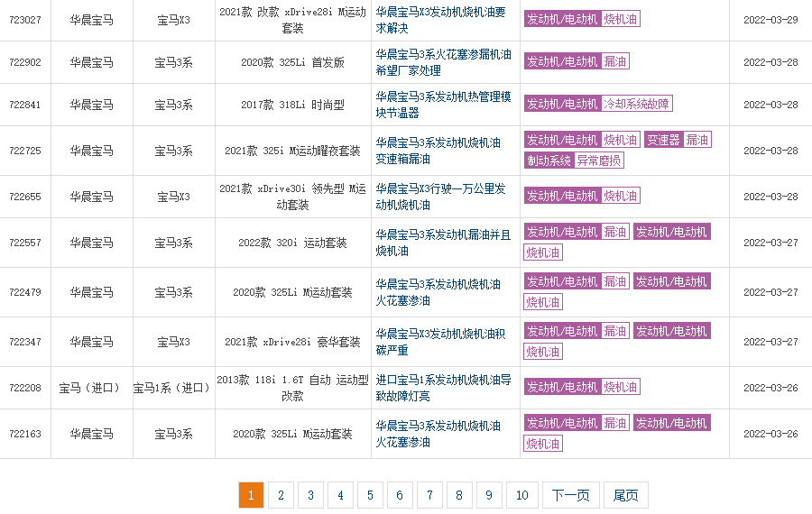Open complaint 722163 title about 火花塞渗油

438,434
